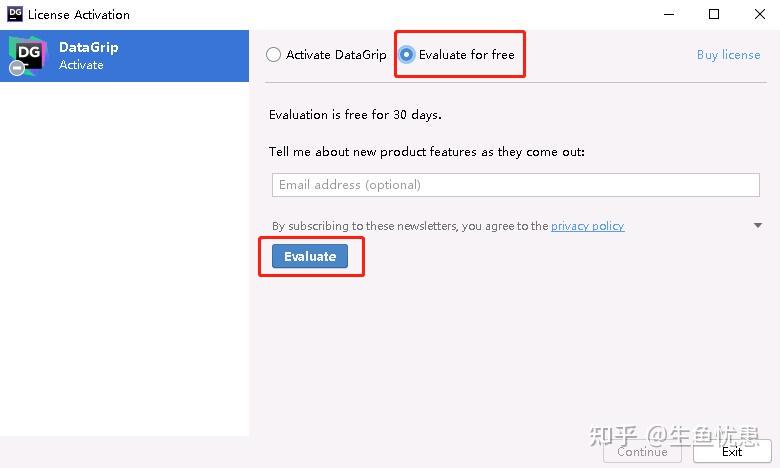The height and width of the screenshot is (468, 780).
Task: Click the 'Activate' status text under DataGrip
Action: pyautogui.click(x=81, y=65)
